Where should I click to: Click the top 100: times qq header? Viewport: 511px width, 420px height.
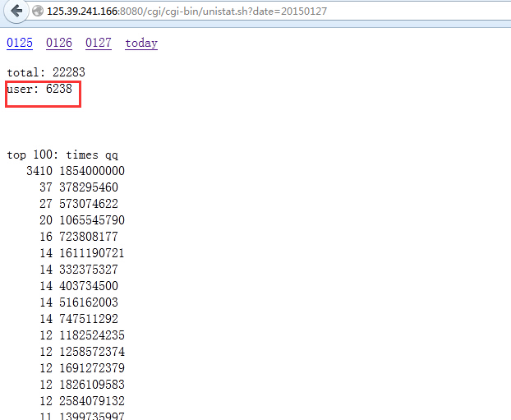click(62, 155)
